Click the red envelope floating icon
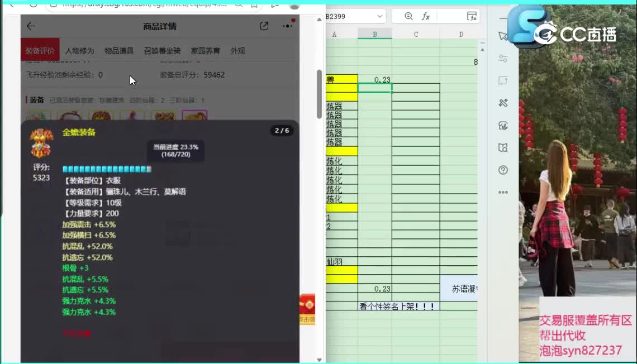This screenshot has width=637, height=364. [307, 309]
